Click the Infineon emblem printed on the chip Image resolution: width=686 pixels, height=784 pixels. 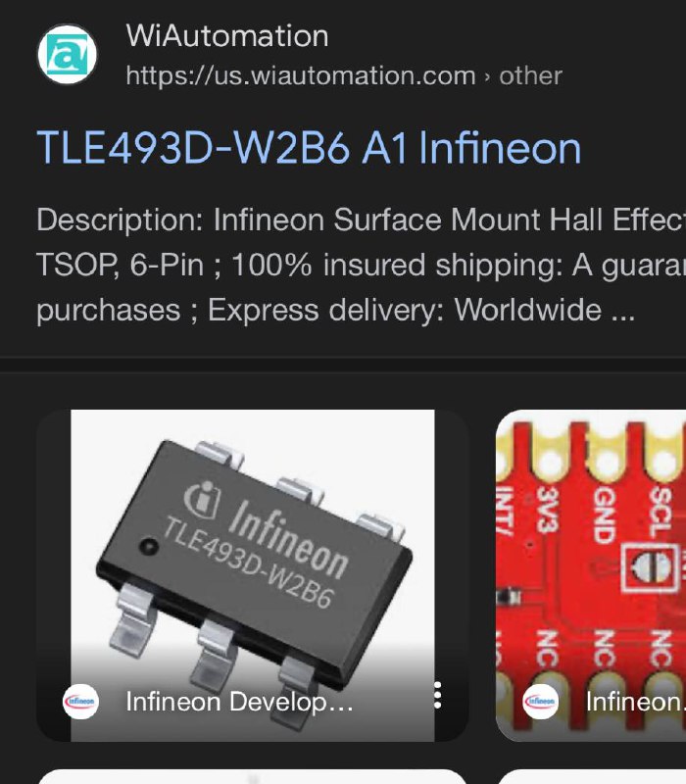tap(202, 498)
